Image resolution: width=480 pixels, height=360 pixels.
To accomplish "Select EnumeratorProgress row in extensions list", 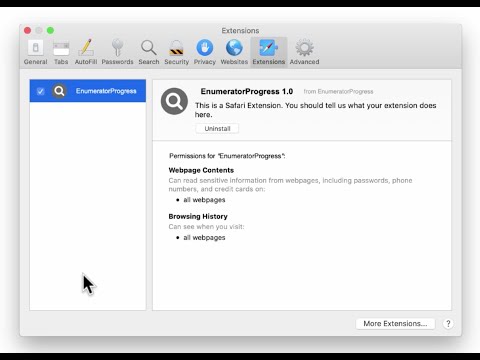I will tap(88, 91).
